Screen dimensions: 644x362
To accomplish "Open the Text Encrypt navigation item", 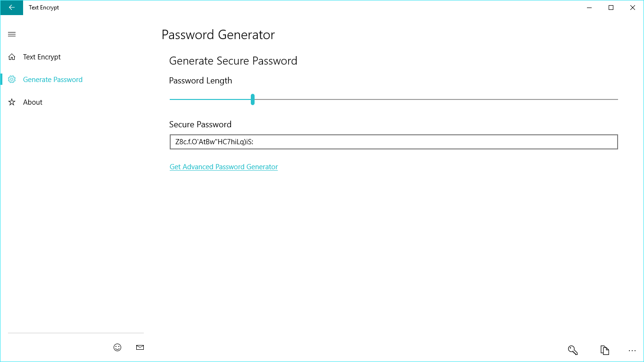I will tap(42, 57).
